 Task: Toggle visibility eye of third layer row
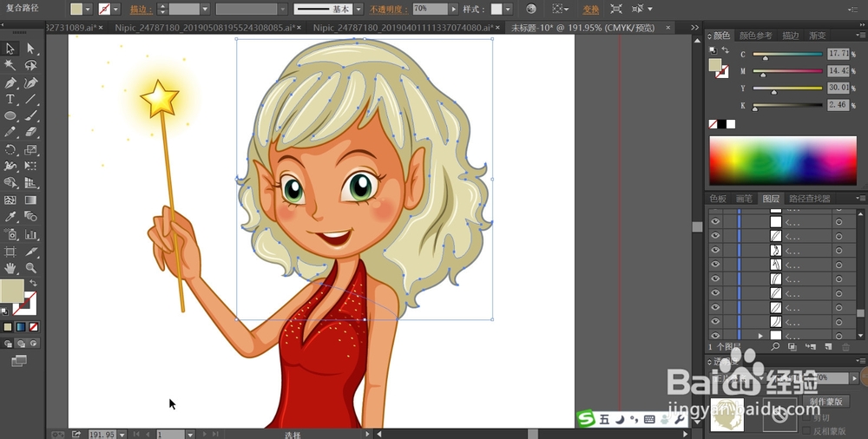[715, 250]
